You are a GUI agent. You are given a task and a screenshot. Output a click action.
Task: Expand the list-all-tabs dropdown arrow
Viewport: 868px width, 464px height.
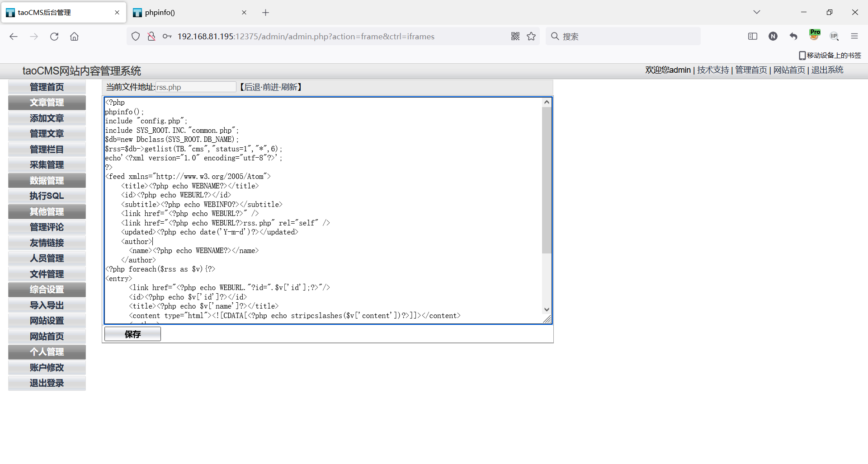pos(757,12)
